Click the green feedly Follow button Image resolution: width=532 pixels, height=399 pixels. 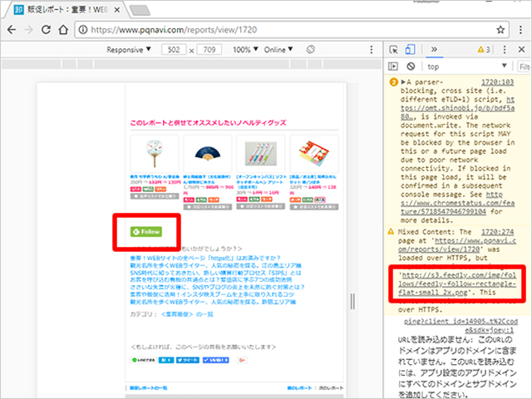tap(146, 232)
